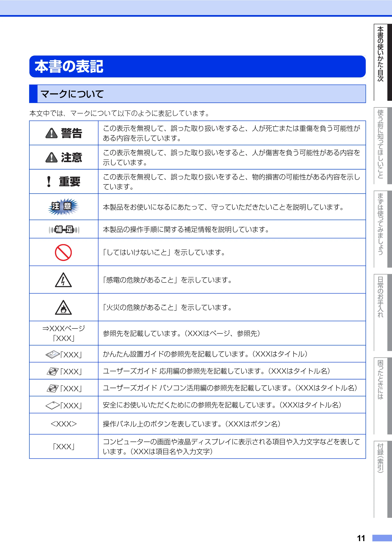Click the 守っていただきたいこと description text
The height and width of the screenshot is (556, 392).
(x=223, y=207)
